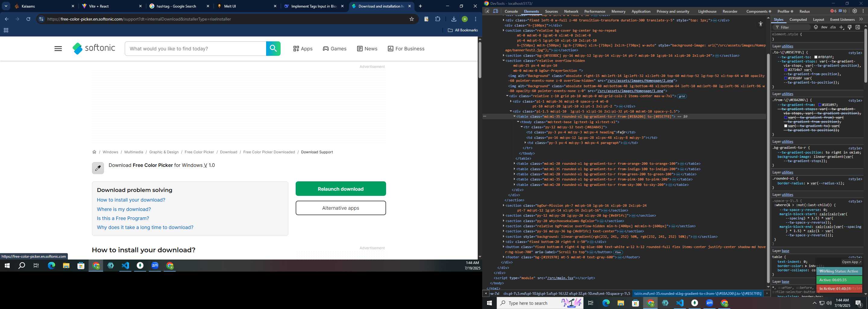Show more Styles pane tabs chevron
Viewport: 868px width, 309px height.
pos(861,20)
